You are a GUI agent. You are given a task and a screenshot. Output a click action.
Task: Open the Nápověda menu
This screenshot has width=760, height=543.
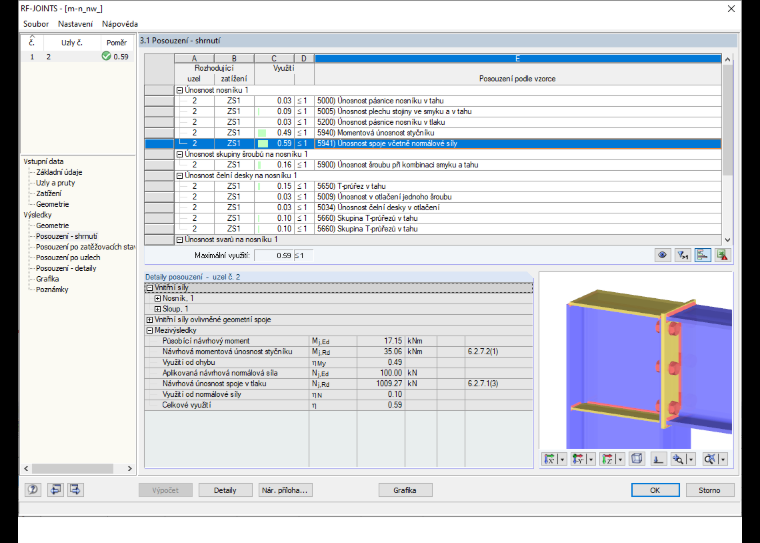click(120, 24)
